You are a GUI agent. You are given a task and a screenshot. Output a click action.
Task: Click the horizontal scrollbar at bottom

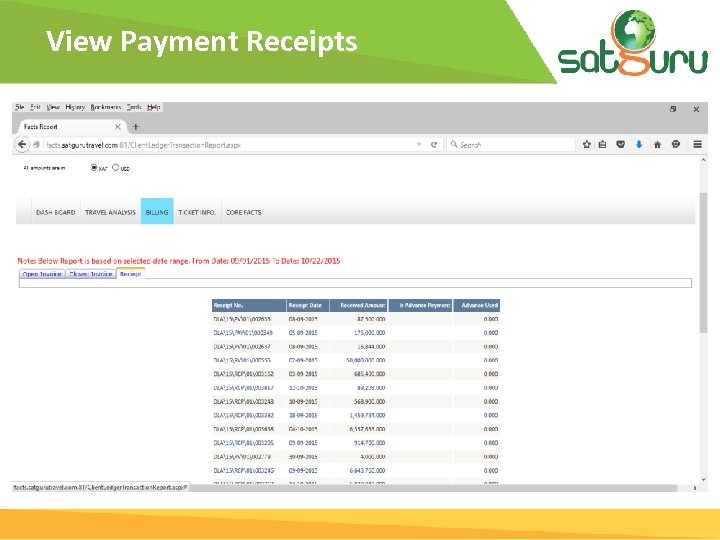coord(433,488)
